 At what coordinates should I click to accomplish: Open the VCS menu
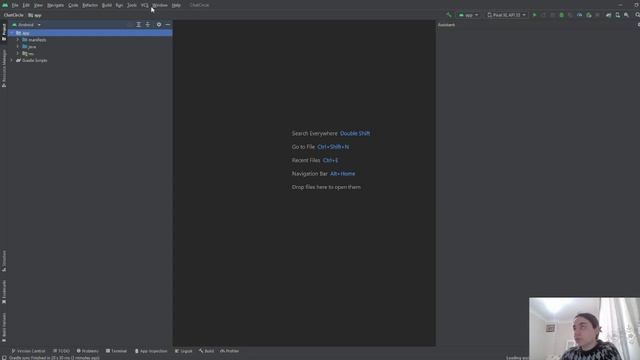[144, 5]
